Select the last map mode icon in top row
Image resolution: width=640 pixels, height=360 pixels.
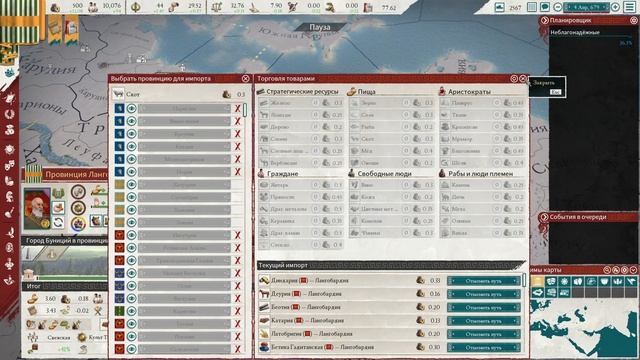pyautogui.click(x=631, y=281)
